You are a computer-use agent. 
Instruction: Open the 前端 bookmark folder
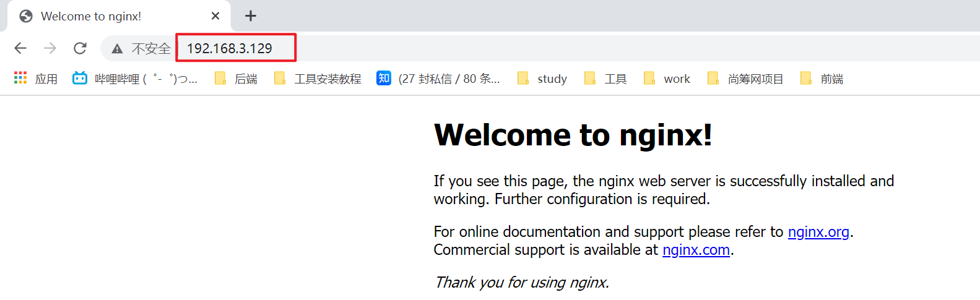pos(822,79)
